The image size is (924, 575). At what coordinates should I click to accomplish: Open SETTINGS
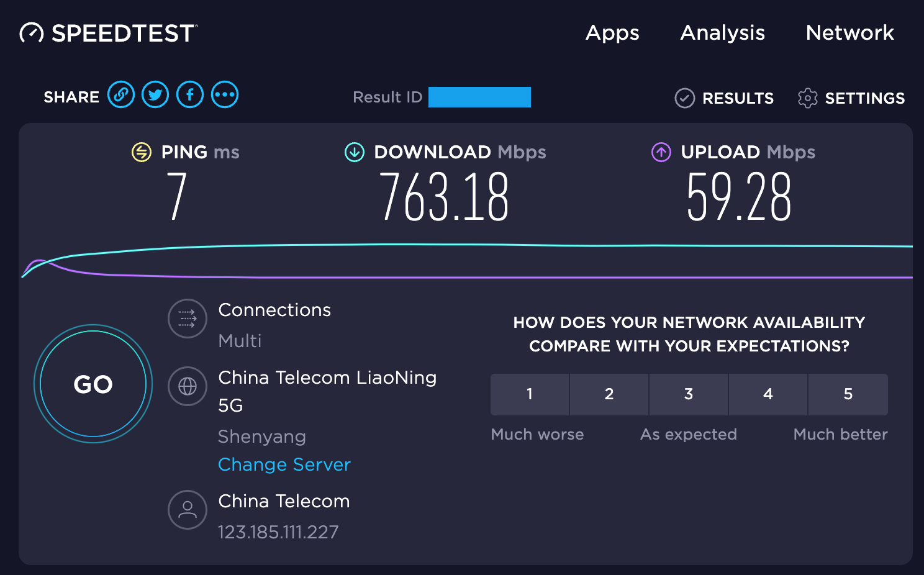coord(851,98)
